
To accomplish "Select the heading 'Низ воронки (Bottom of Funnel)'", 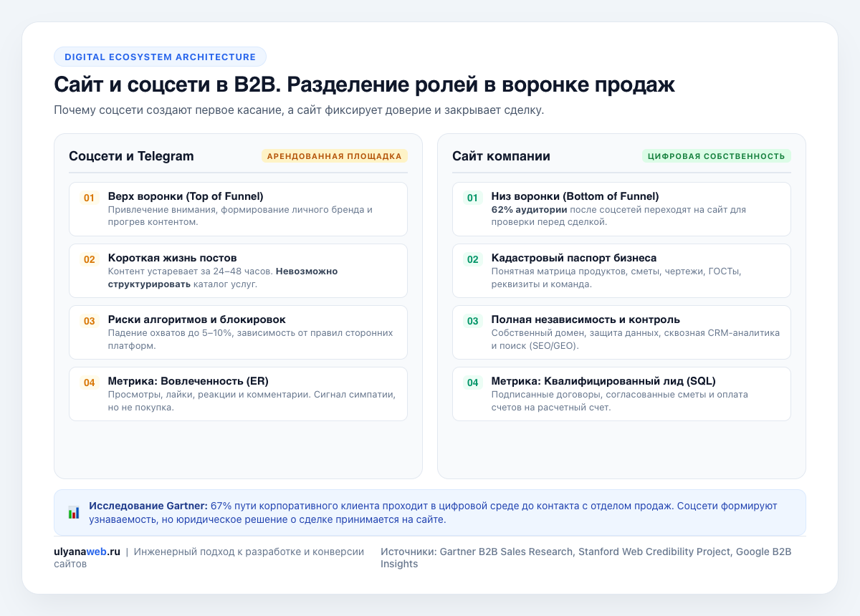I will (575, 196).
